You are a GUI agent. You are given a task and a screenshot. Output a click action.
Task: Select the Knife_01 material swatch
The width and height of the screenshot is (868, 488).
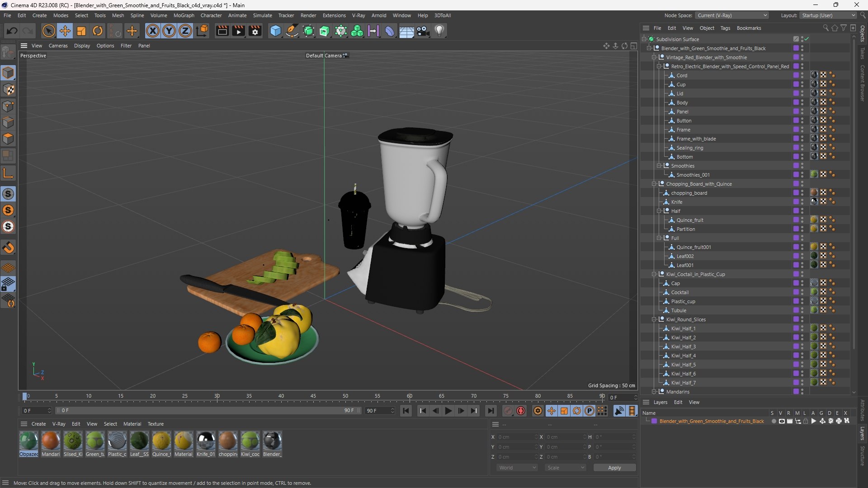click(206, 444)
